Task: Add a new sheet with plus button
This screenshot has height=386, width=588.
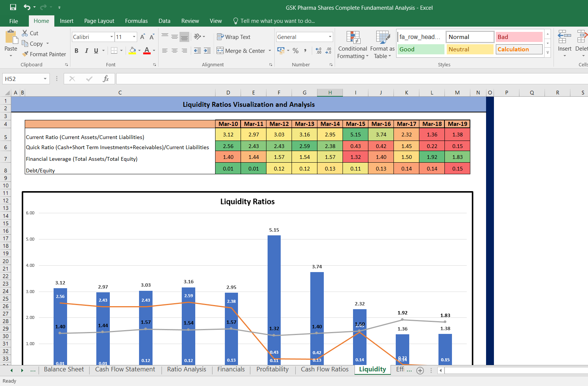Action: coord(420,370)
